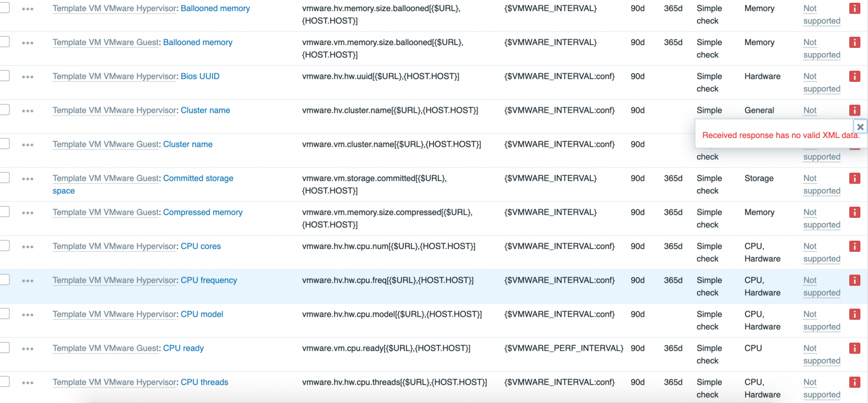
Task: Open the three-dot menu for Guest Ballooned memory
Action: coord(28,43)
